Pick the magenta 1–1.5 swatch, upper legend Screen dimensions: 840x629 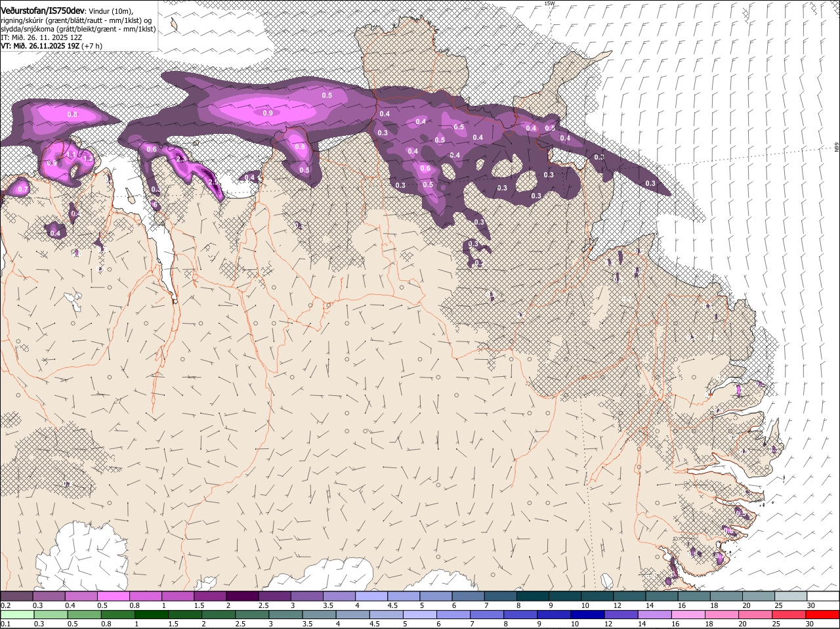(177, 596)
